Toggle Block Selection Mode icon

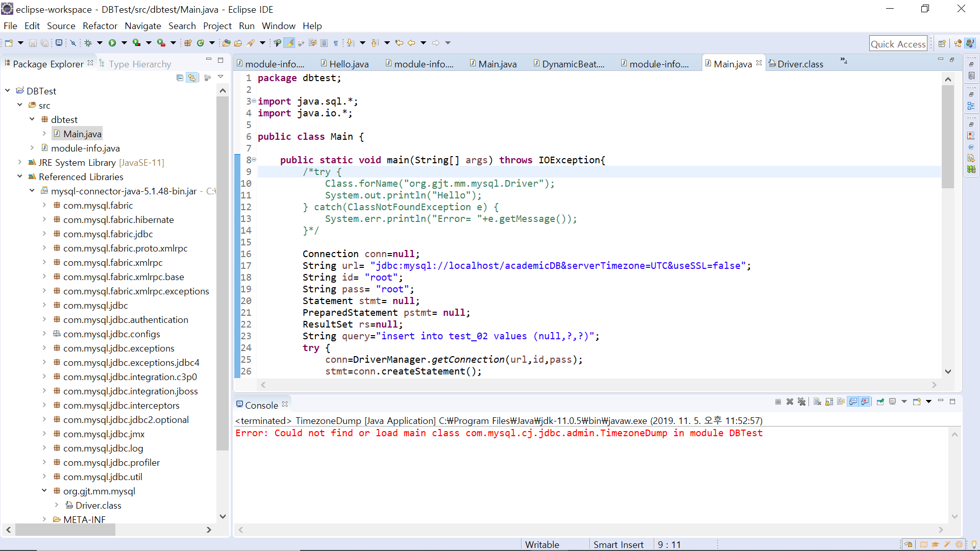pyautogui.click(x=324, y=43)
